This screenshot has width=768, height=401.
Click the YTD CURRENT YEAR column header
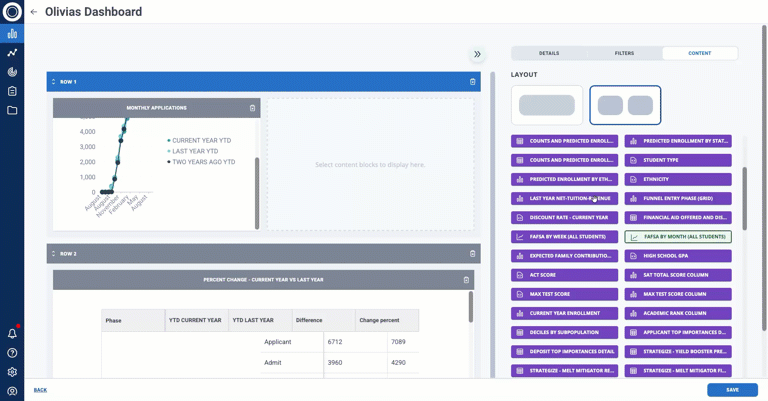click(196, 320)
